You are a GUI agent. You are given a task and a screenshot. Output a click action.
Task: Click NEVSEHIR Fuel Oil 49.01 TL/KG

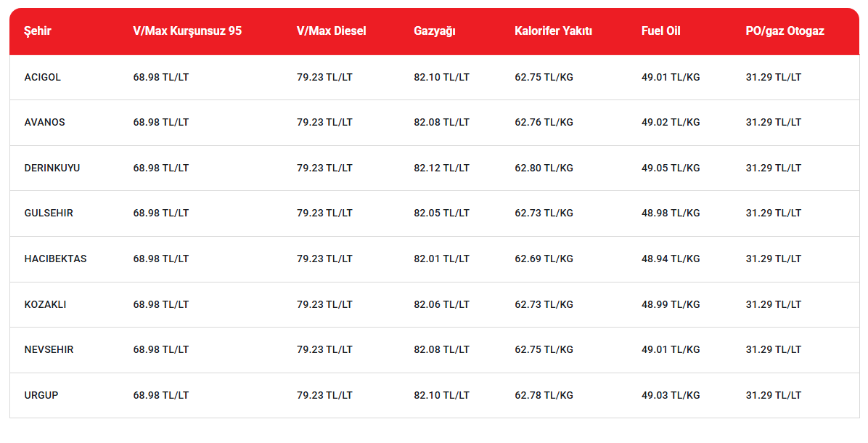click(x=671, y=349)
